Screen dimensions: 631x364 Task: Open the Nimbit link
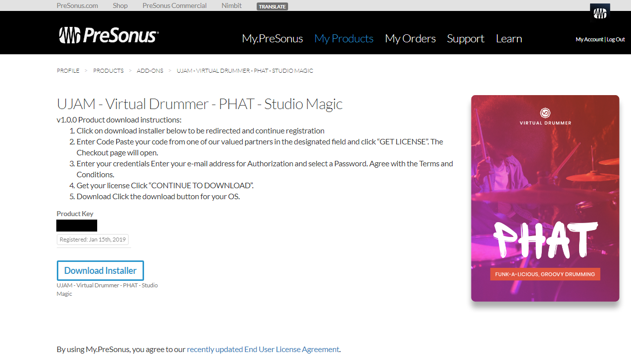click(x=232, y=5)
